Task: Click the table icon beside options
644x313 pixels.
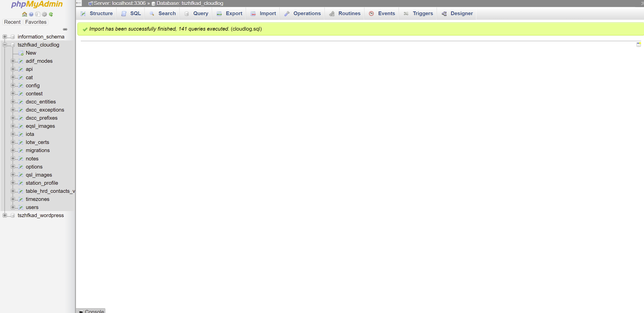Action: [21, 167]
